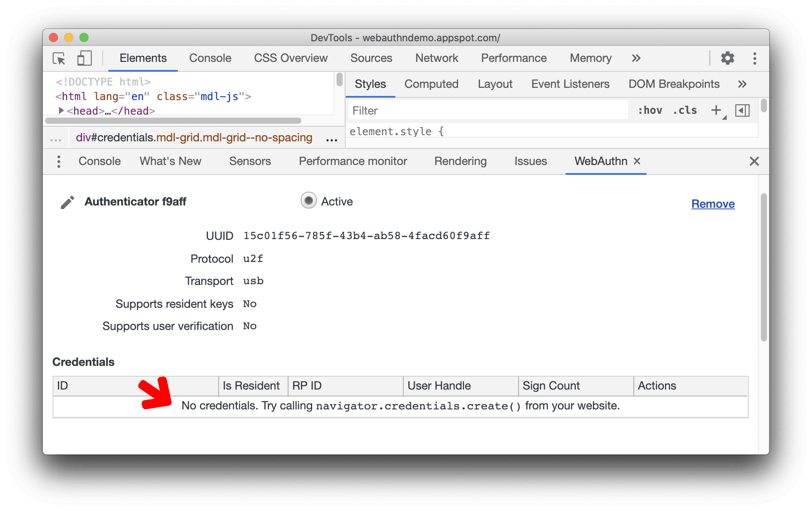
Task: Click the Remove link for authenticator f9aff
Action: pyautogui.click(x=713, y=204)
